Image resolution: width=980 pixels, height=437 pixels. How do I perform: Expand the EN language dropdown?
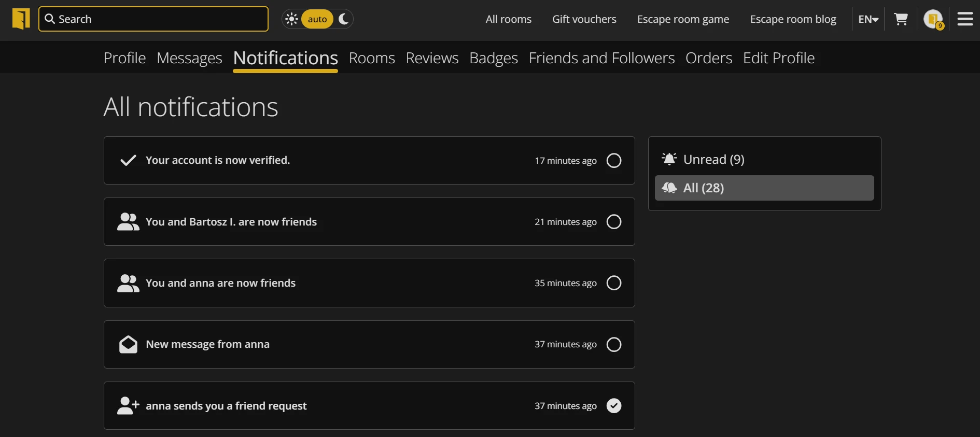(x=868, y=19)
